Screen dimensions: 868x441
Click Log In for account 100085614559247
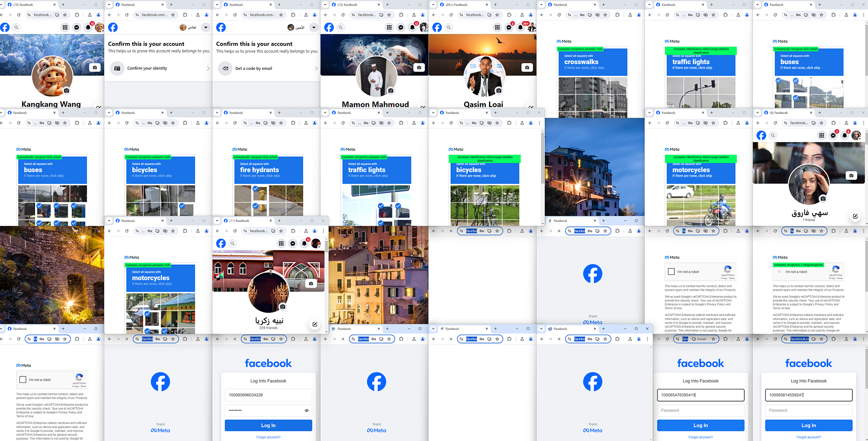point(809,425)
